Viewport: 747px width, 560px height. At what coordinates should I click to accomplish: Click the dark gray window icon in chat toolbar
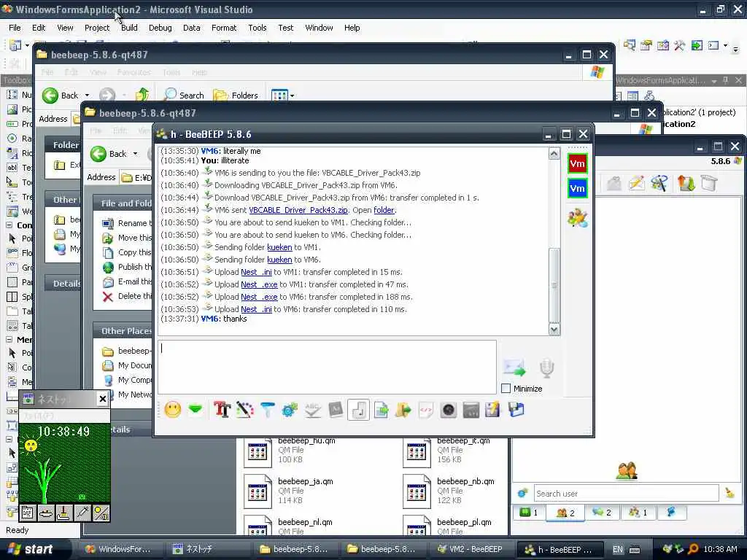tap(471, 410)
